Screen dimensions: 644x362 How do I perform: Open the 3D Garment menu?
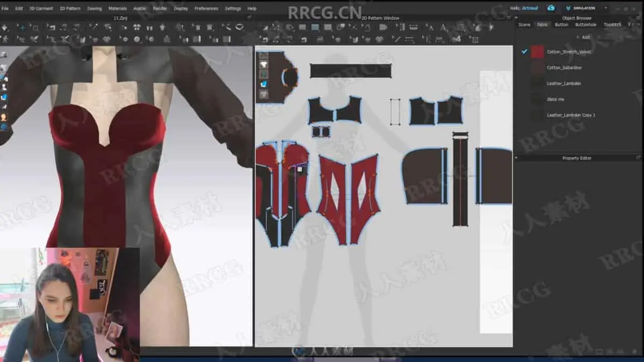pyautogui.click(x=41, y=9)
